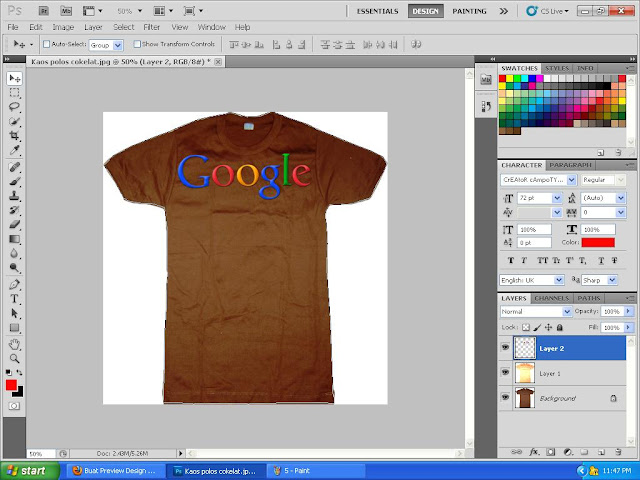Select the Brush tool

tap(14, 181)
